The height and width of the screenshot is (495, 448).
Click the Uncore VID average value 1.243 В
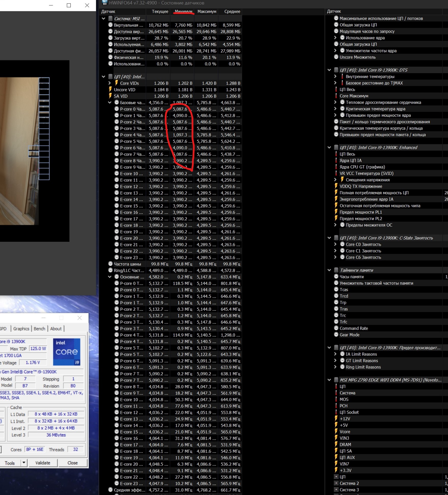point(233,90)
